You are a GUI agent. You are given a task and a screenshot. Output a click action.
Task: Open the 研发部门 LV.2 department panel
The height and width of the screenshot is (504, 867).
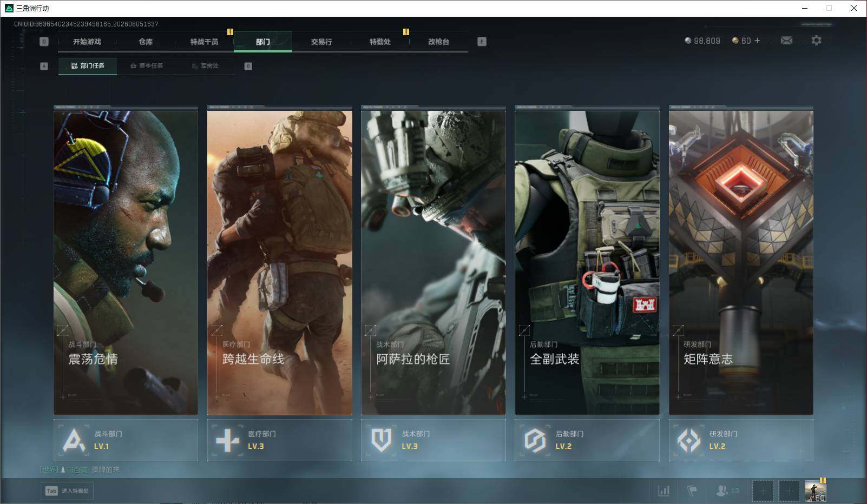coord(741,440)
